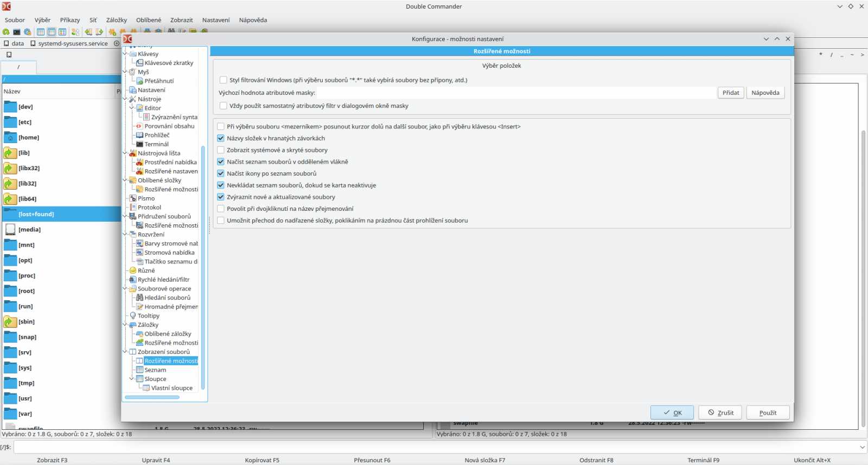Click the Přidat button
This screenshot has height=465, width=868.
coord(731,93)
